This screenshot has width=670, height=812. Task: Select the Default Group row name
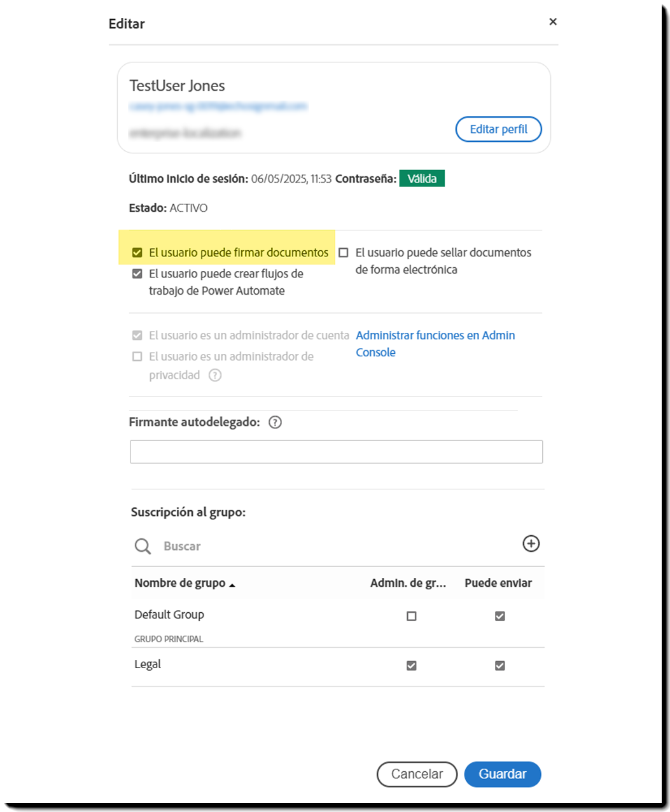[169, 615]
